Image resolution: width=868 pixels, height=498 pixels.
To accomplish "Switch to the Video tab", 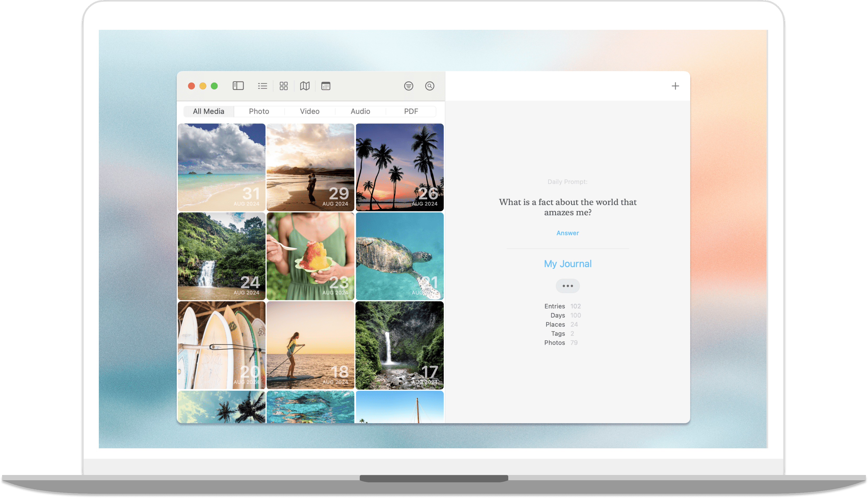I will pos(309,111).
